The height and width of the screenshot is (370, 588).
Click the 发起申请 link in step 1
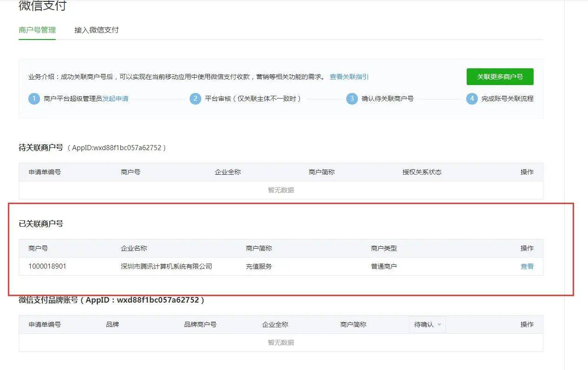[115, 99]
